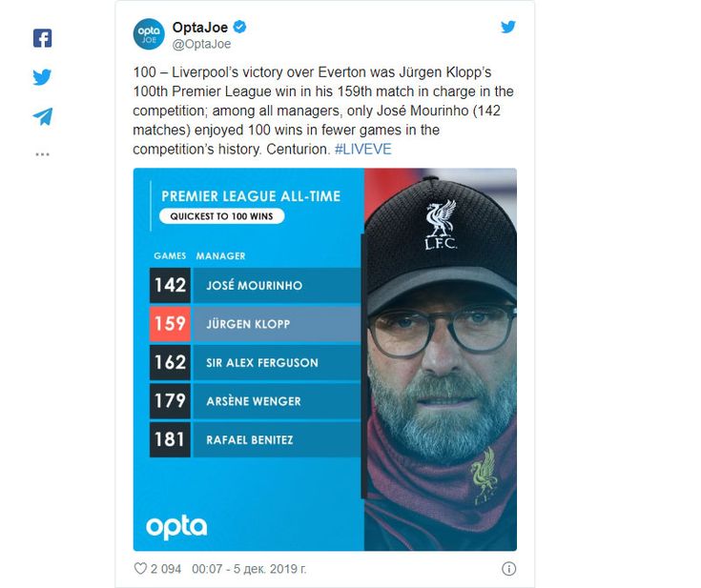Open tweet info circle icon
Viewport: 701px width, 588px height.
coord(508,569)
